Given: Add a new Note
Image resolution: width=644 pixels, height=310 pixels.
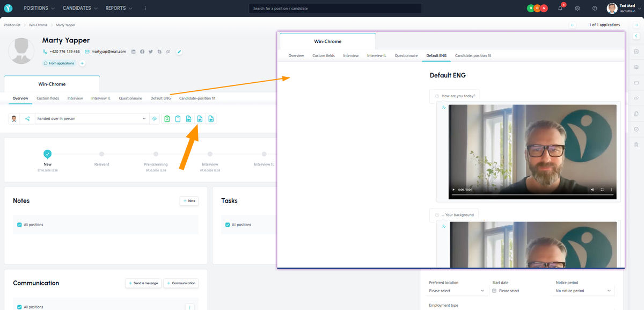Looking at the screenshot, I should click(x=189, y=201).
